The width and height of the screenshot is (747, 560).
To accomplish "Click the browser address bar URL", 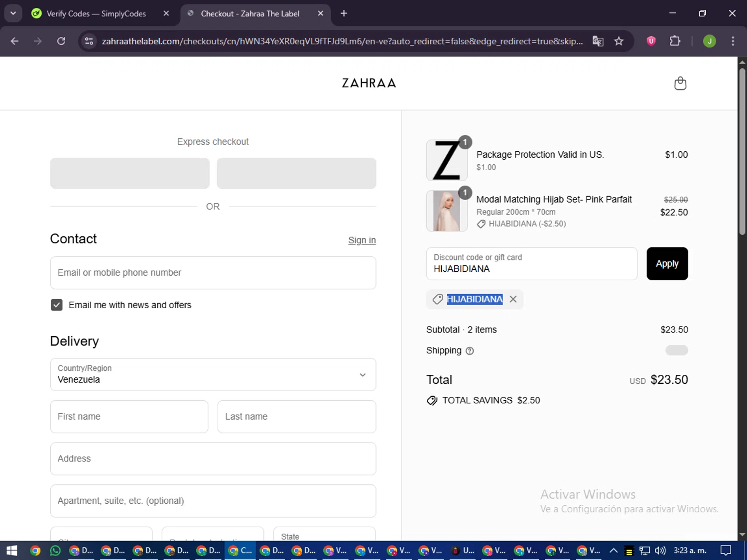I will pos(342,41).
